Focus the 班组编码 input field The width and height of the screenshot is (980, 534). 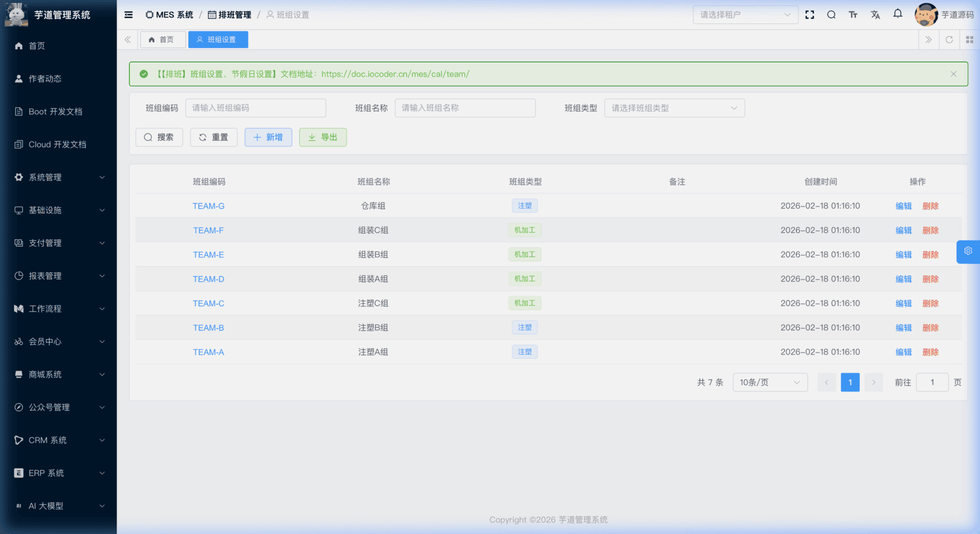[x=256, y=108]
